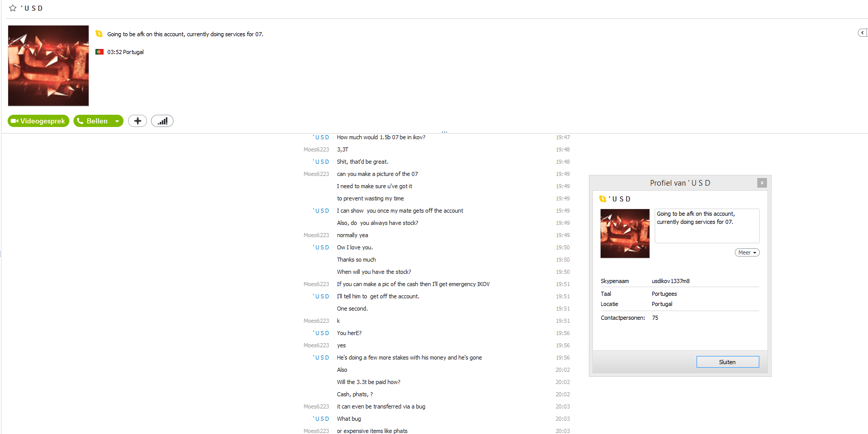Click the 03:52 Portugal local time text
The image size is (868, 434).
coord(126,52)
